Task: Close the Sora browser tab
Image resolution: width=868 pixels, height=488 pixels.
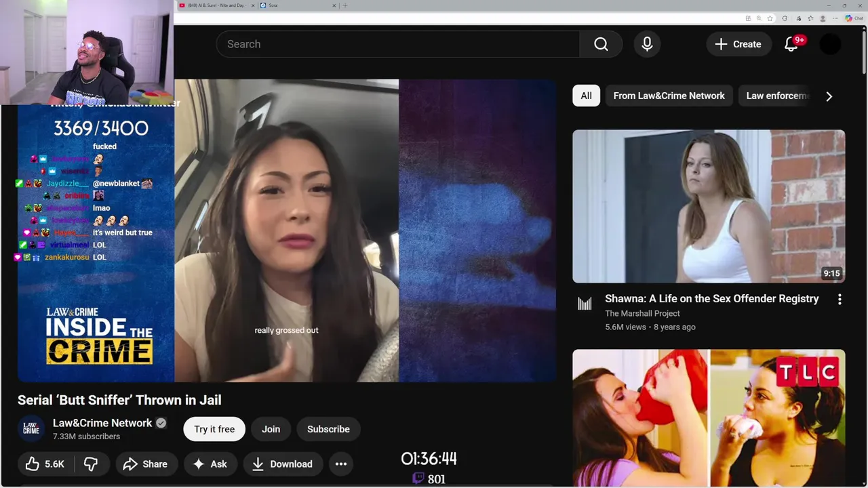Action: click(x=334, y=5)
